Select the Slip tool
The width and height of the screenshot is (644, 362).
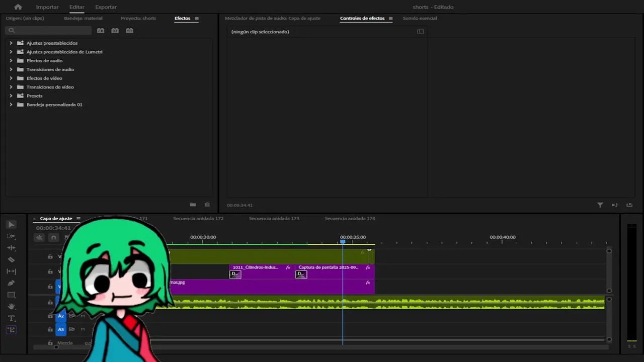pos(11,271)
